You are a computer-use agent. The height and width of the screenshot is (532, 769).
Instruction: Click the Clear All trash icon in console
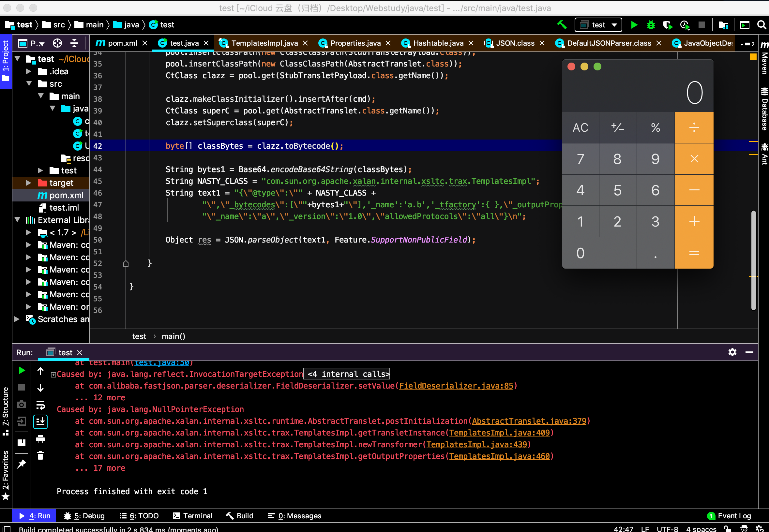tap(40, 456)
